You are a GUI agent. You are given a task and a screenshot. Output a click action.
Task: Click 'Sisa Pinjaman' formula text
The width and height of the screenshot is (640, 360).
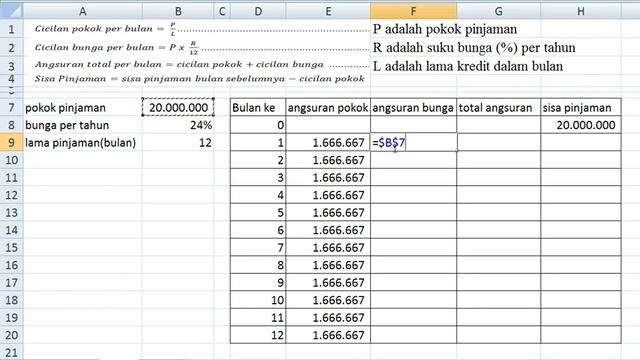200,78
